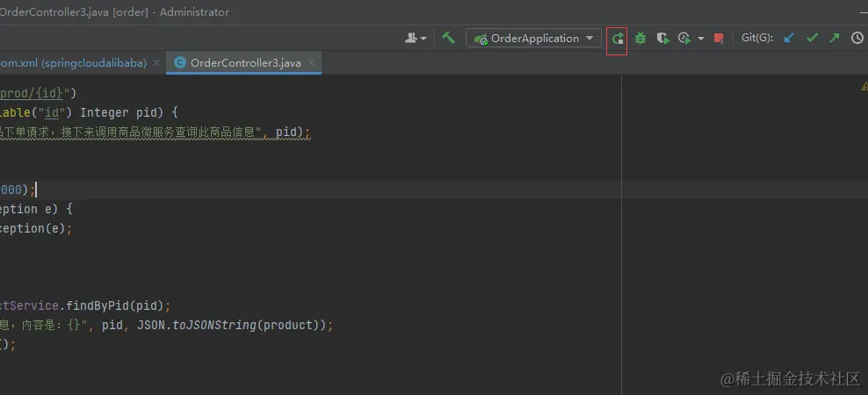Open the Code With Me user menu
This screenshot has width=868, height=395.
click(416, 38)
